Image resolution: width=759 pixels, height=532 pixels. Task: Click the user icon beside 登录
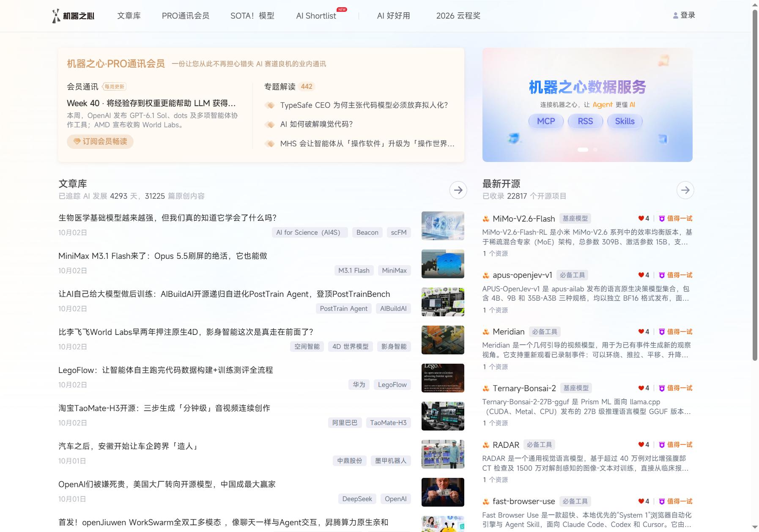coord(675,16)
